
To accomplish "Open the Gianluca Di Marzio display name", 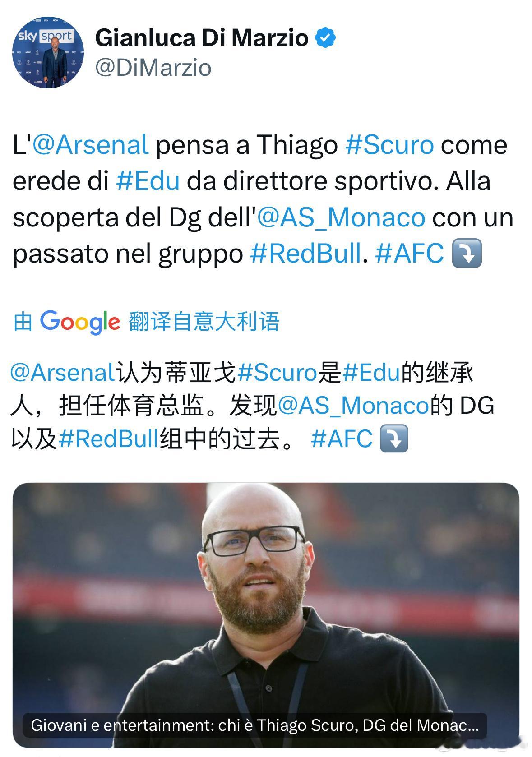I will pos(202,37).
